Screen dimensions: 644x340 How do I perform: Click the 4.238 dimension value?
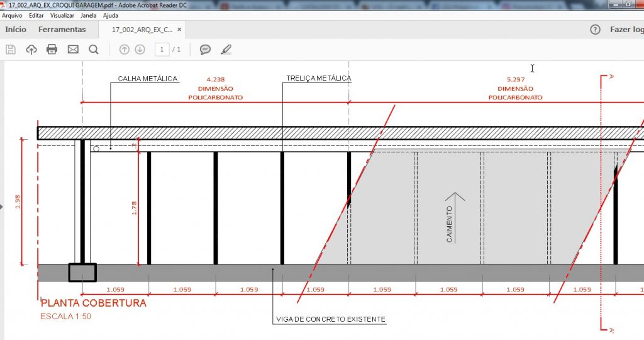pos(216,79)
